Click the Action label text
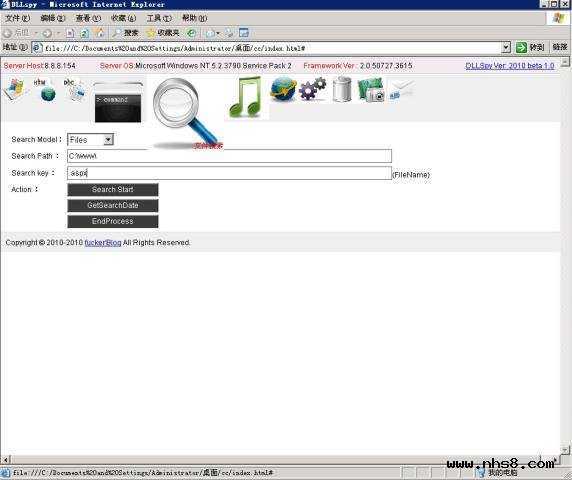 click(24, 190)
